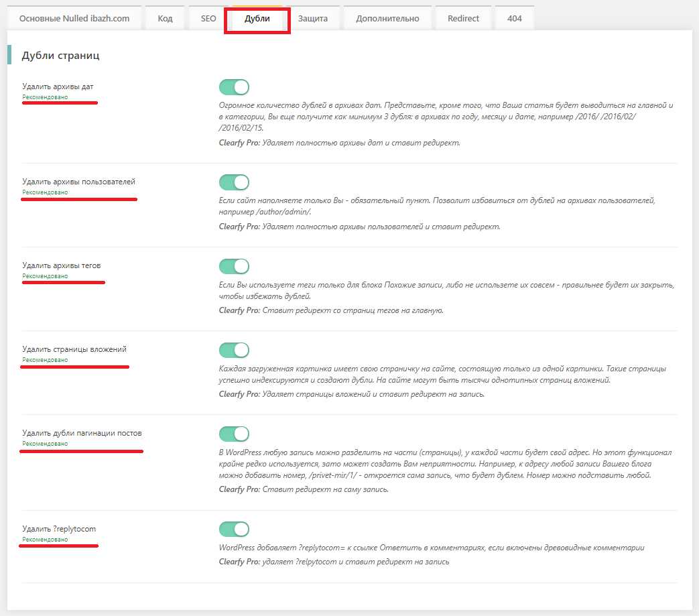The image size is (699, 616).
Task: Click the text Удаляет полностью архивы дат
Action: click(x=361, y=143)
